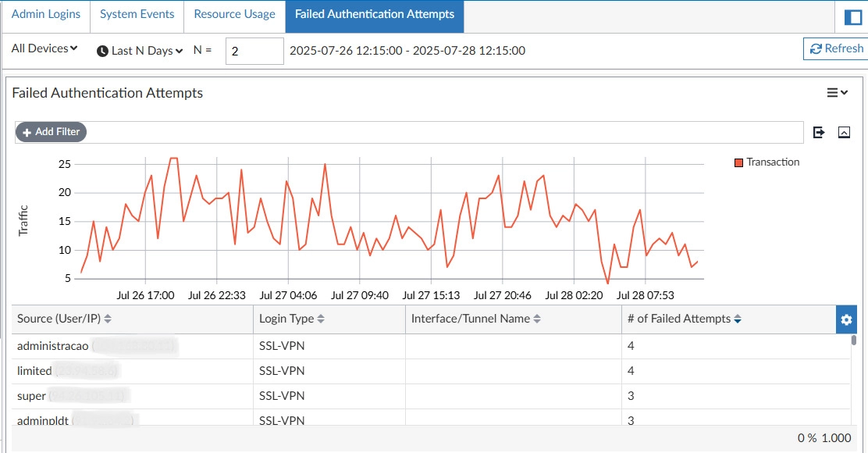Click the table vertical scrollbar

pos(854,341)
